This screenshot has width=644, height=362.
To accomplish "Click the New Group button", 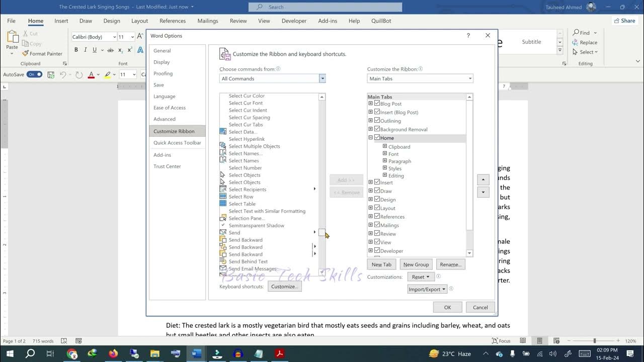I will pyautogui.click(x=416, y=264).
